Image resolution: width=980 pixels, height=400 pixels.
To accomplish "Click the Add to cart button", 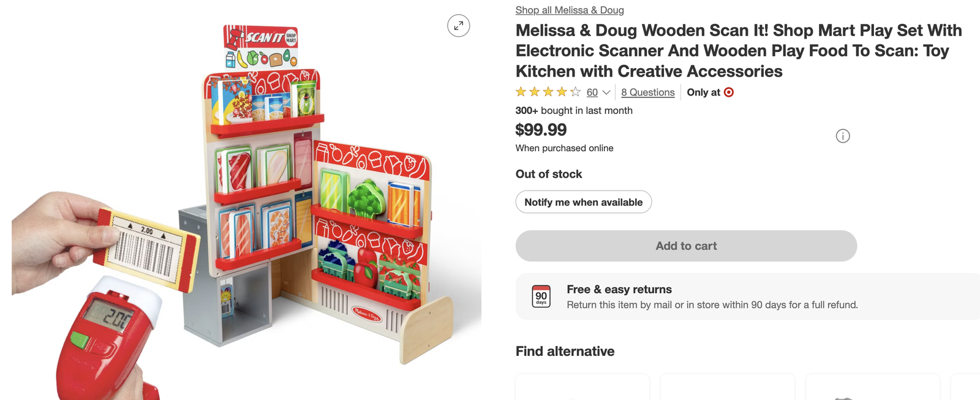I will [686, 246].
